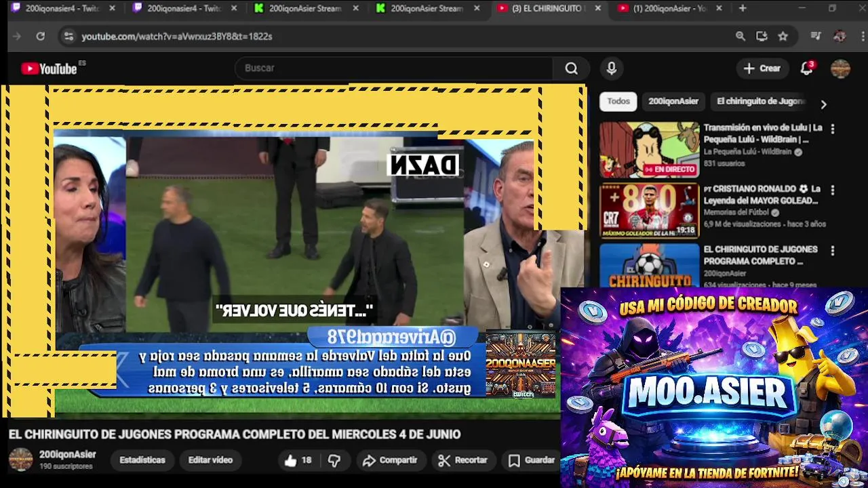This screenshot has height=488, width=868.
Task: Click the 190 suscriptores text
Action: pyautogui.click(x=66, y=466)
